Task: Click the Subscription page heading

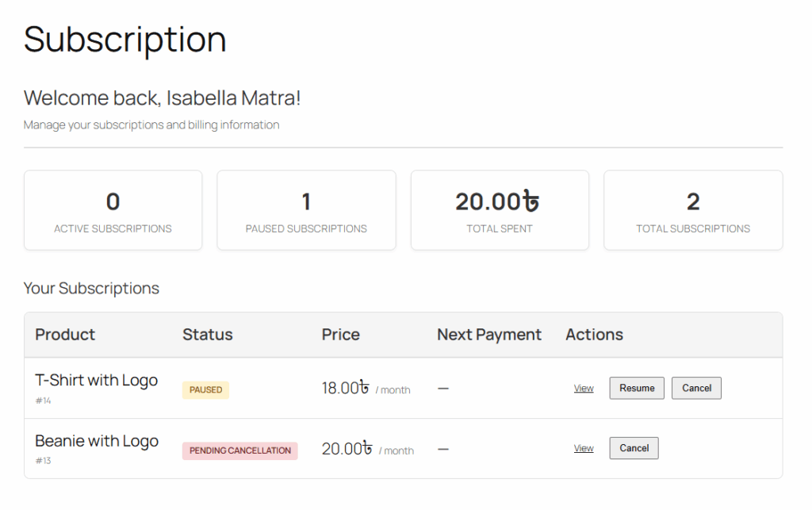Action: tap(124, 39)
